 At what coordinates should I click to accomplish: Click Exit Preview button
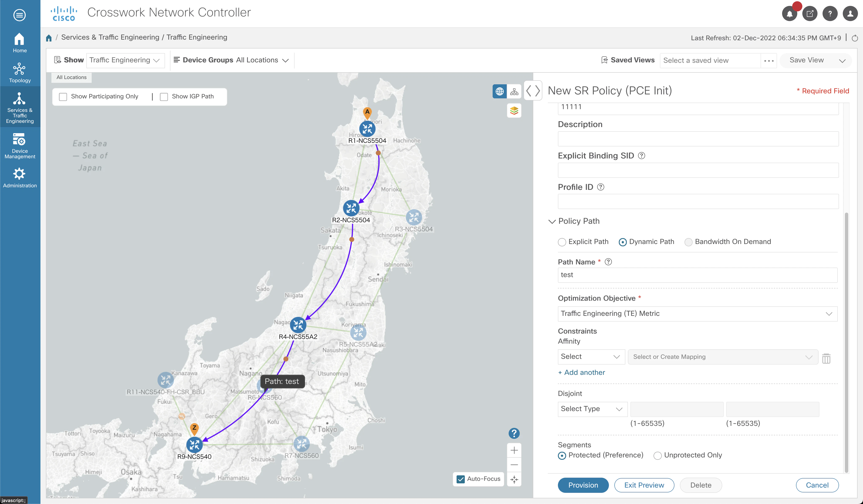coord(644,485)
